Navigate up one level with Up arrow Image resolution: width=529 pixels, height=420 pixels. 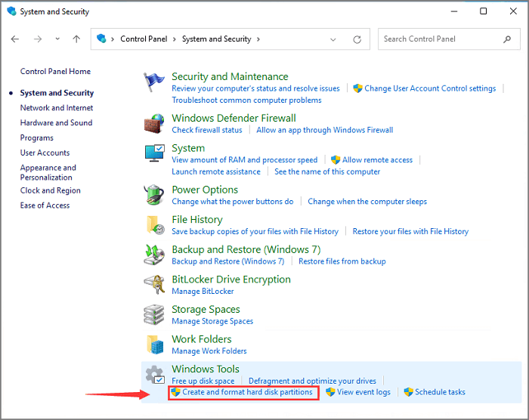pyautogui.click(x=76, y=39)
